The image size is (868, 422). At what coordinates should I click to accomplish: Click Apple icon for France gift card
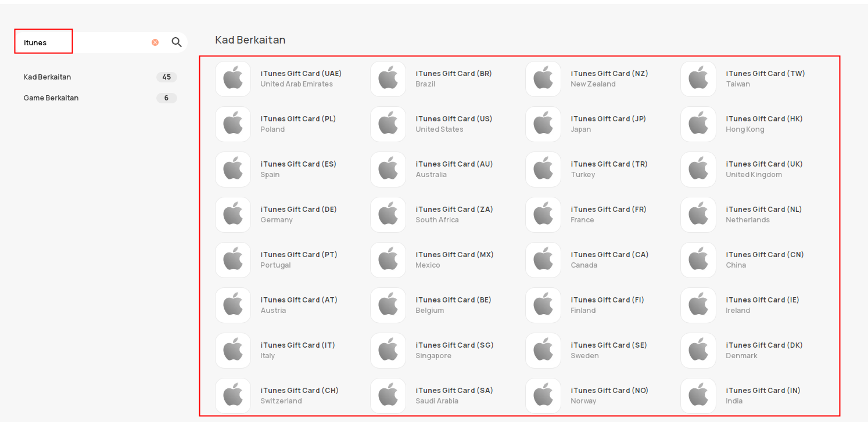(543, 215)
